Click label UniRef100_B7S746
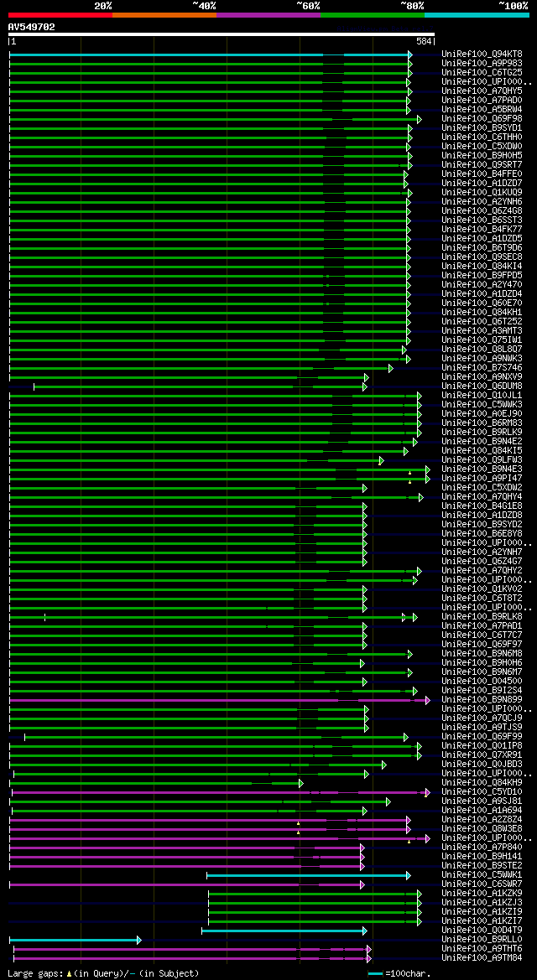 point(482,367)
